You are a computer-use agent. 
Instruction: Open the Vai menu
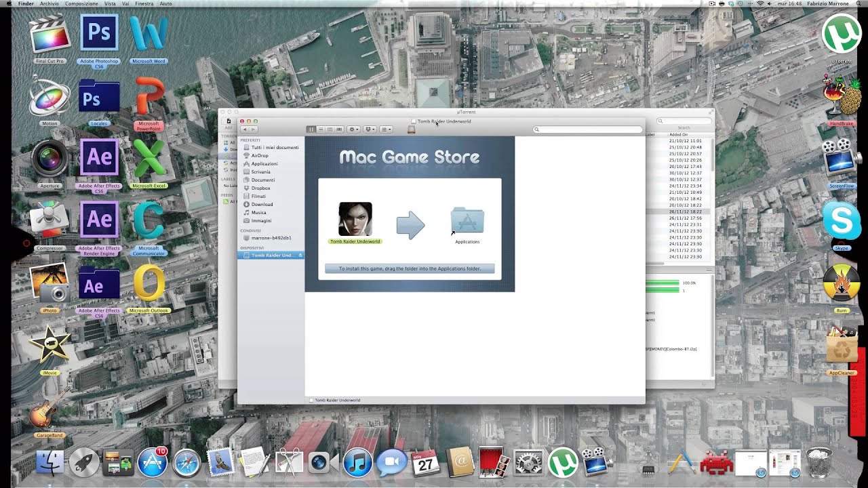pos(125,3)
